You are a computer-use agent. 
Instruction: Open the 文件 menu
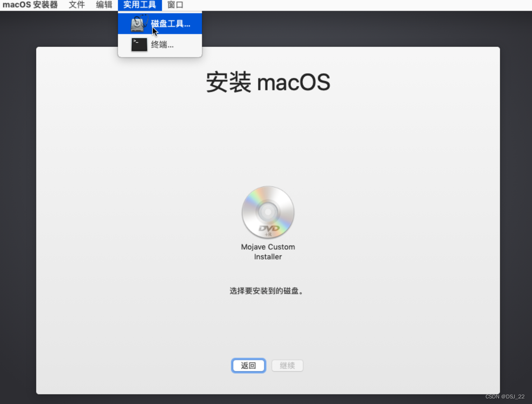(77, 5)
